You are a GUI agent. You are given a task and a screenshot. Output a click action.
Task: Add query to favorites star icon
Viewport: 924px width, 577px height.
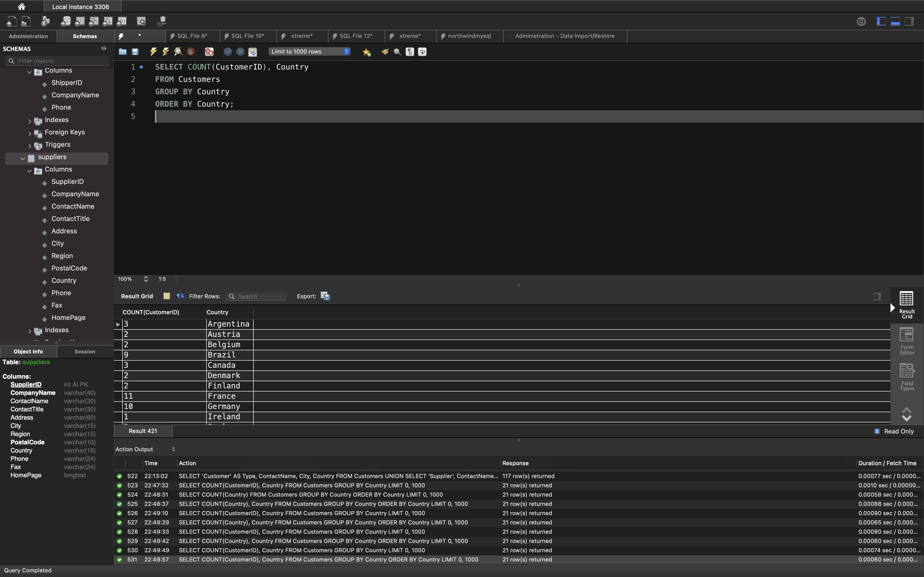click(x=367, y=52)
